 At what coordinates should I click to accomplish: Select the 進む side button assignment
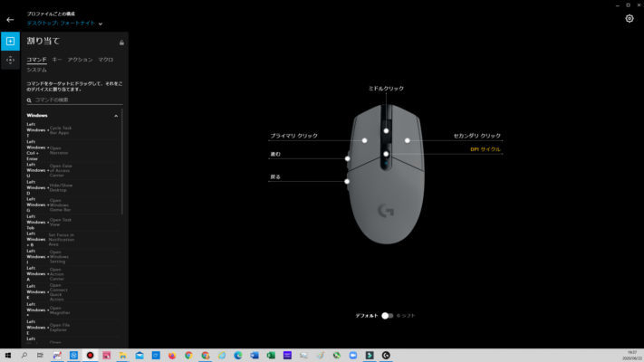click(x=275, y=154)
